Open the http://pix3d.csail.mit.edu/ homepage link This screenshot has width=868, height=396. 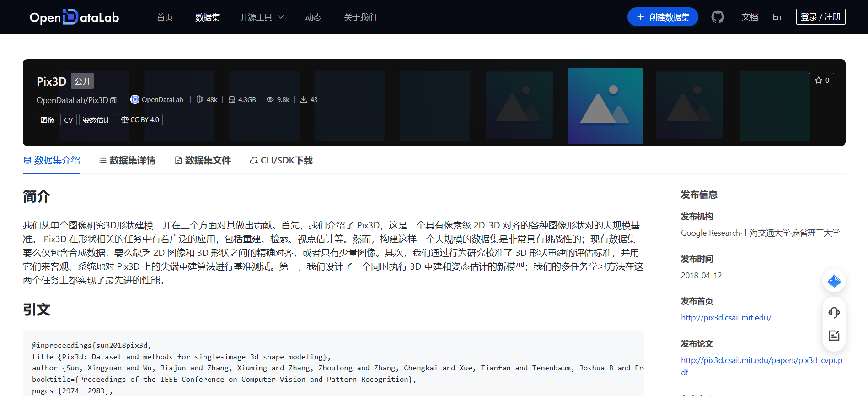pyautogui.click(x=726, y=318)
